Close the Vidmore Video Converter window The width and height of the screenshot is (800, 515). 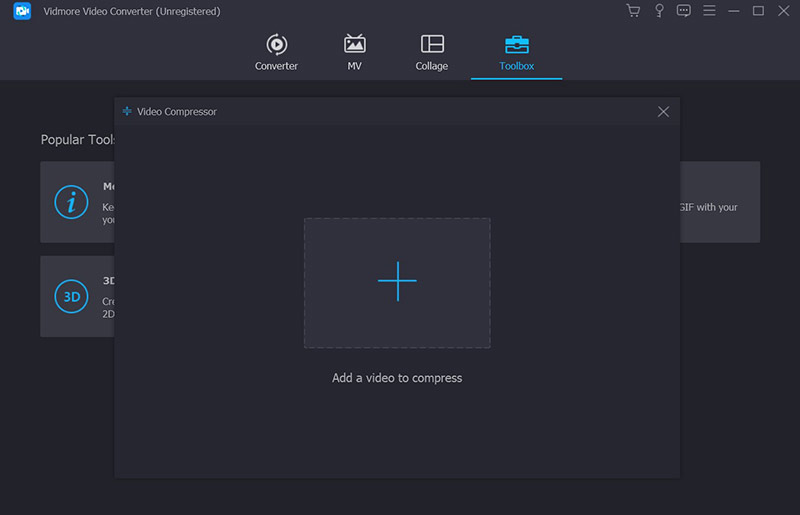coord(782,11)
